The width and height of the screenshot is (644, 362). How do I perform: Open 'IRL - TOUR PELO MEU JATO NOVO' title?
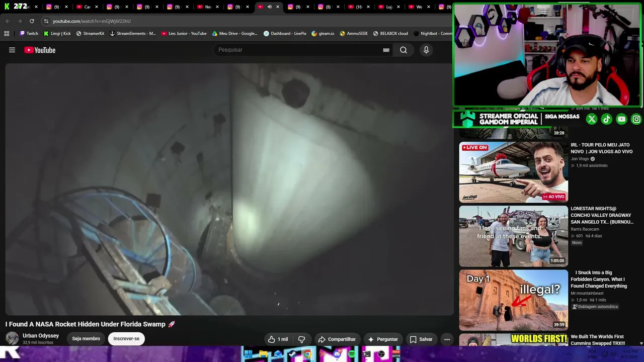click(601, 148)
